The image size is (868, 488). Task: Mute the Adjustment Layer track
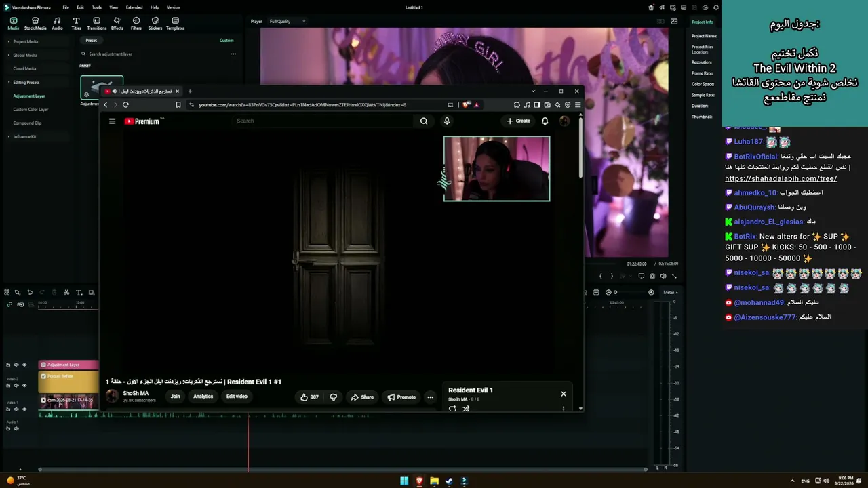tap(16, 365)
